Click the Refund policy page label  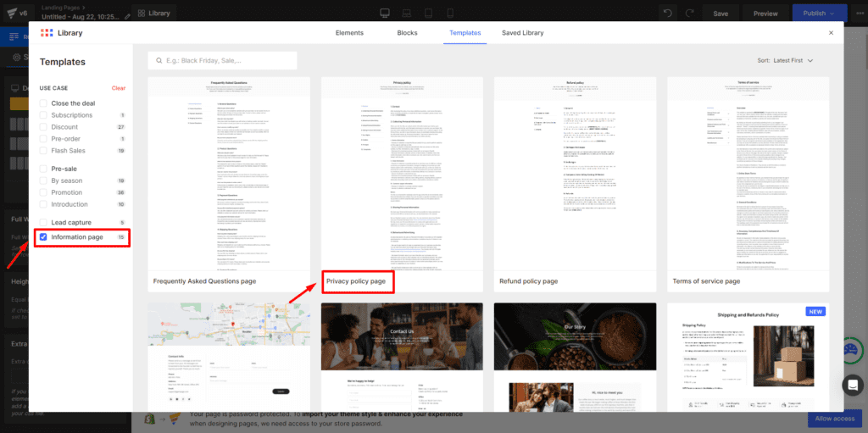click(528, 281)
